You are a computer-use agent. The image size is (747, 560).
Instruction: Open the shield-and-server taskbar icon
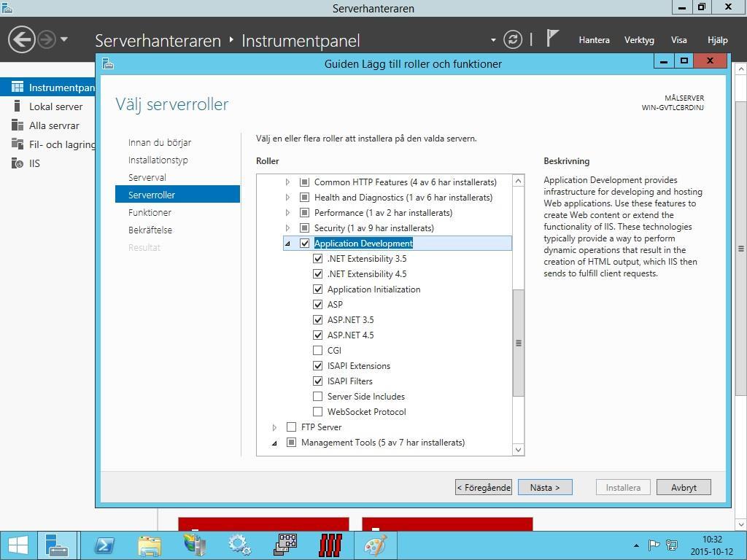194,545
